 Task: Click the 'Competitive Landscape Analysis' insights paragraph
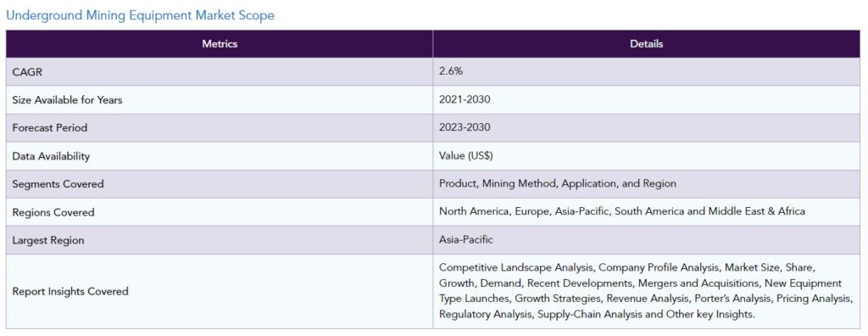coord(645,291)
